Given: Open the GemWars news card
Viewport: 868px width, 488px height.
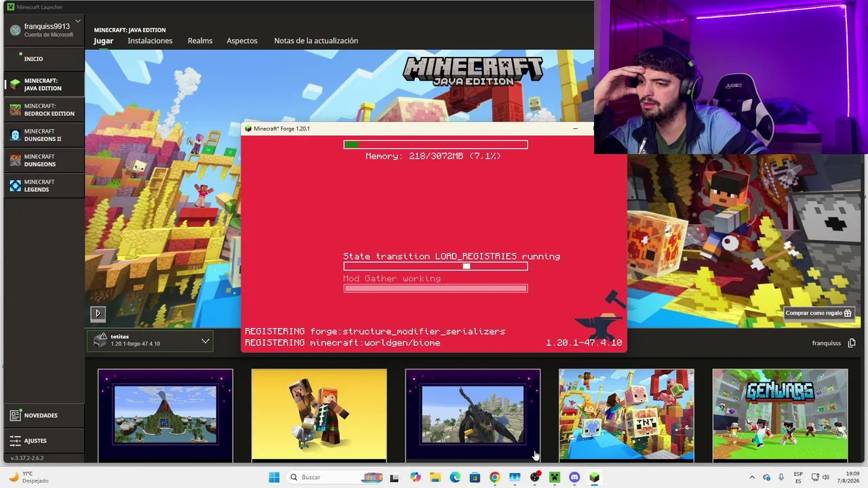Looking at the screenshot, I should pos(780,415).
